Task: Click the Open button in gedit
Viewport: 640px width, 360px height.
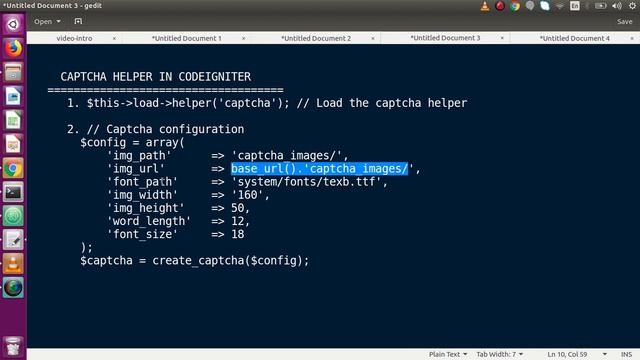Action: (43, 21)
